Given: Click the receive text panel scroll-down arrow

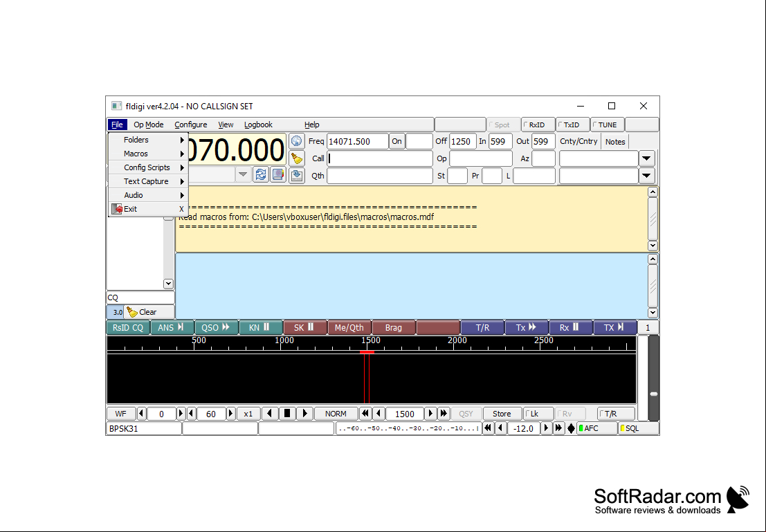Looking at the screenshot, I should point(653,246).
